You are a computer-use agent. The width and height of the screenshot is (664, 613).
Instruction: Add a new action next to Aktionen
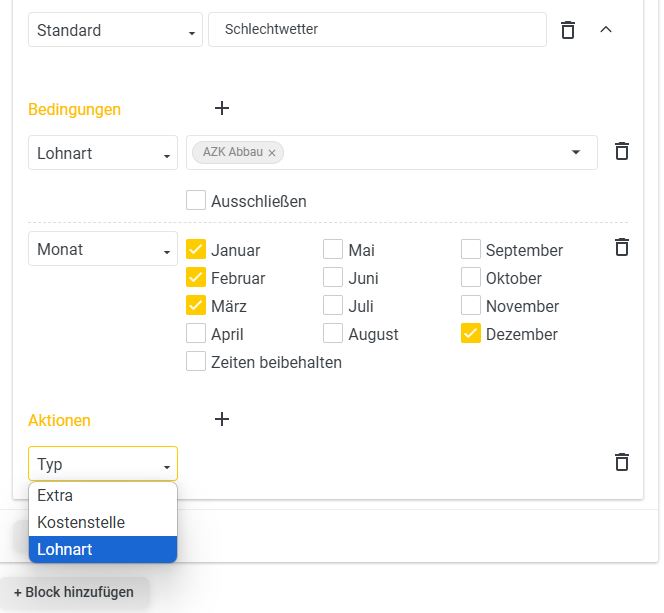(x=222, y=419)
